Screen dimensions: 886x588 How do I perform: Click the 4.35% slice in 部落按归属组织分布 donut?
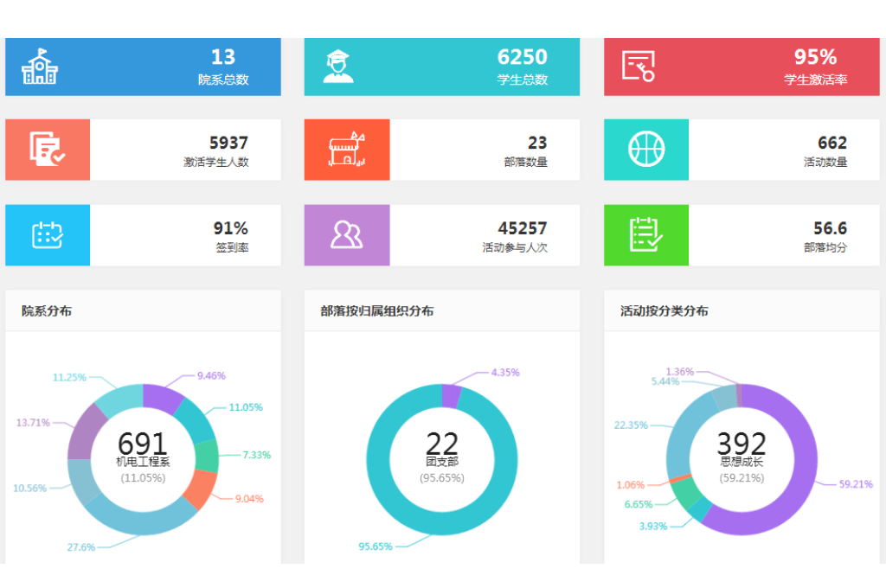click(451, 396)
